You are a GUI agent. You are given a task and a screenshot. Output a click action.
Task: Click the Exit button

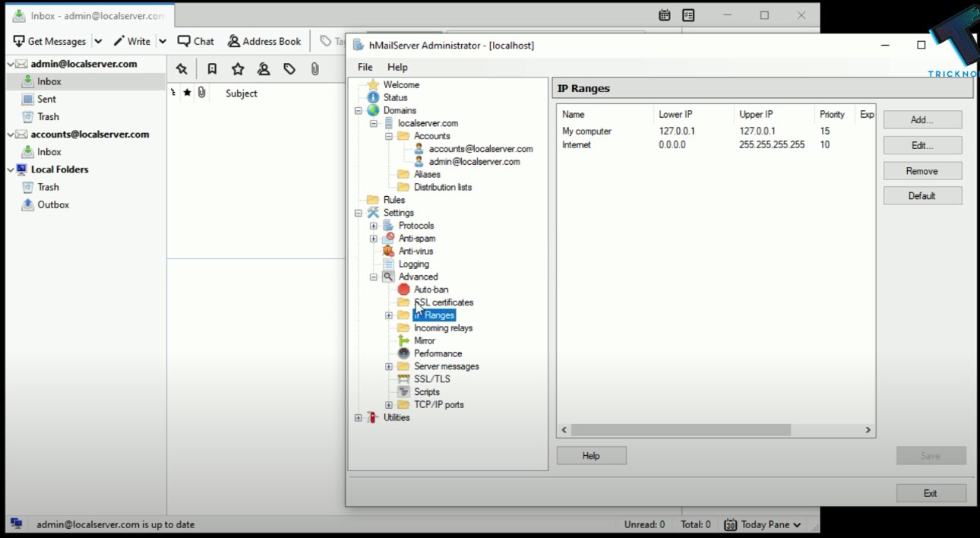click(x=931, y=493)
